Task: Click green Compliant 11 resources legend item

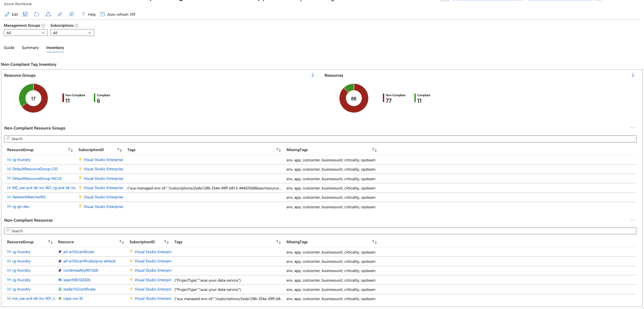Action: pyautogui.click(x=422, y=98)
